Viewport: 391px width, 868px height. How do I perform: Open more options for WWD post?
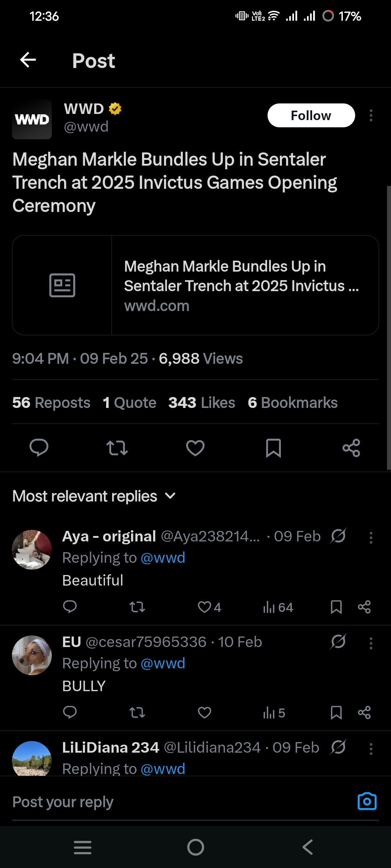371,115
